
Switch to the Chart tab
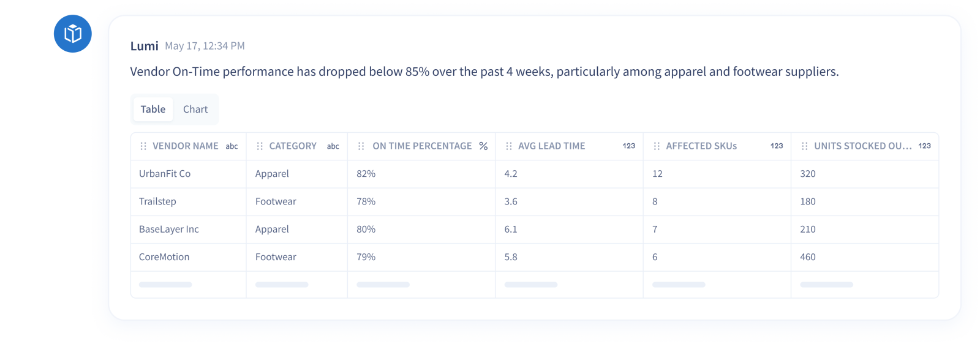(195, 109)
